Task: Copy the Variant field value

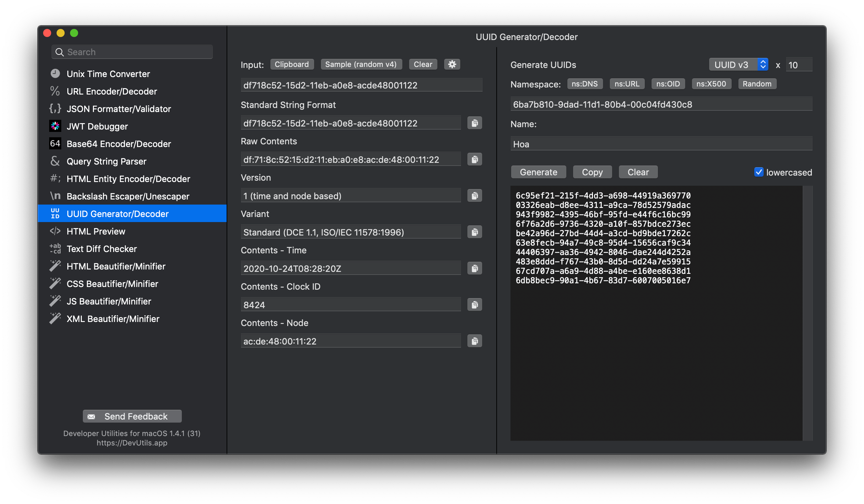Action: [x=474, y=232]
